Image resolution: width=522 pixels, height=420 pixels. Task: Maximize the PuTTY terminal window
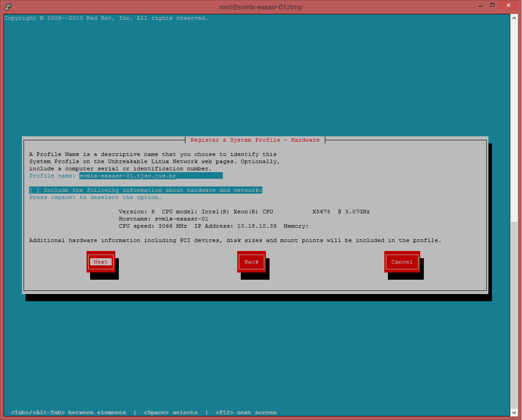click(492, 6)
